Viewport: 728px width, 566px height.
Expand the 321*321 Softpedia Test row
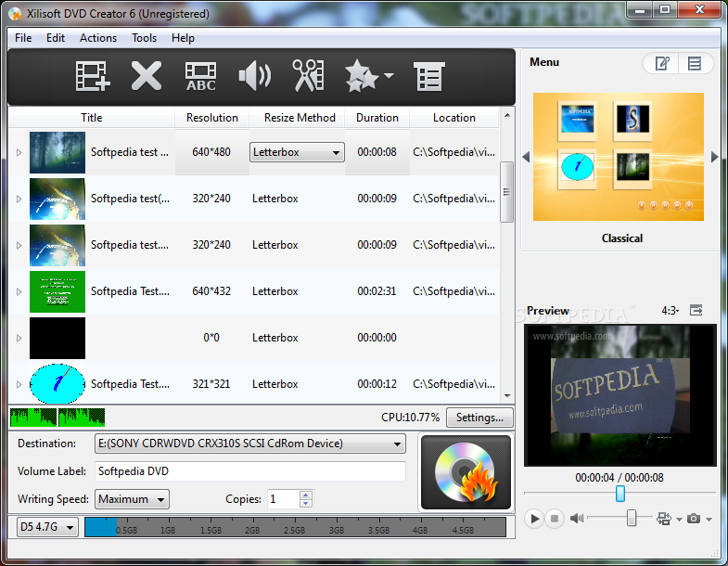(x=19, y=385)
